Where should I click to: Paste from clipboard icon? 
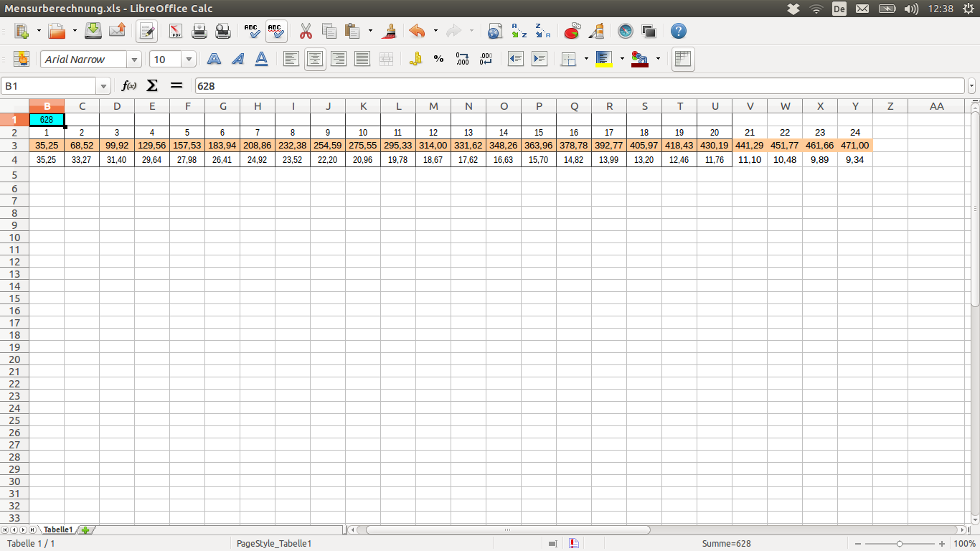(352, 31)
